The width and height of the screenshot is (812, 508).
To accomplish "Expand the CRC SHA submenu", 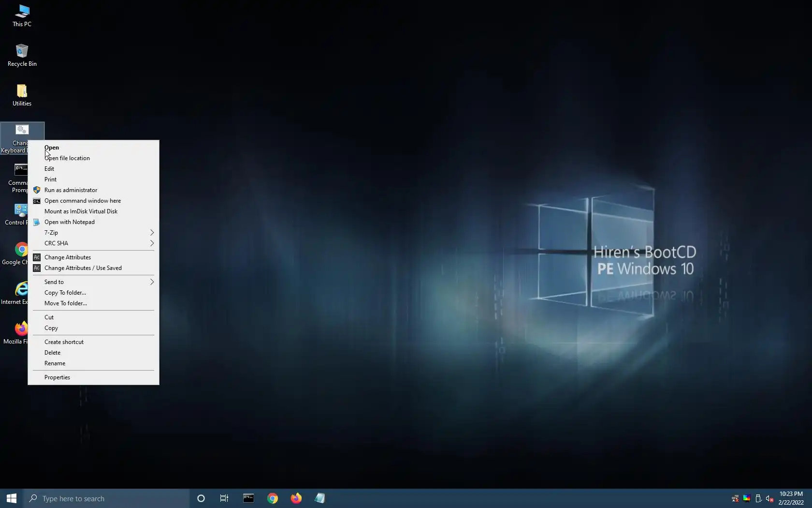I will [x=93, y=243].
